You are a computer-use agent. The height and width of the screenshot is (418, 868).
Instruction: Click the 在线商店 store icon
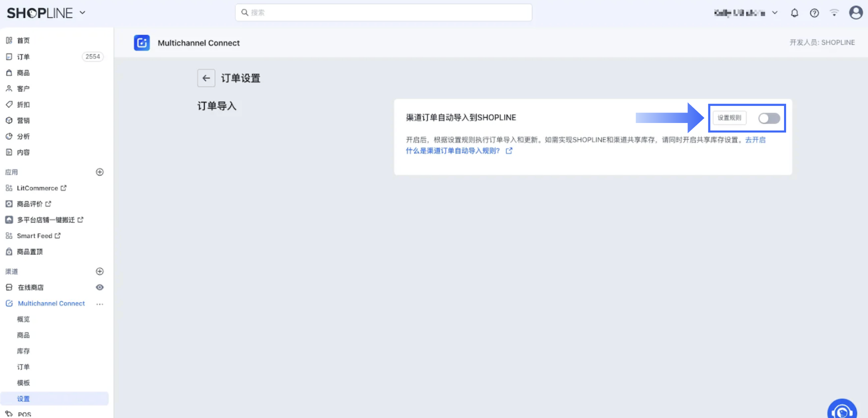[9, 287]
